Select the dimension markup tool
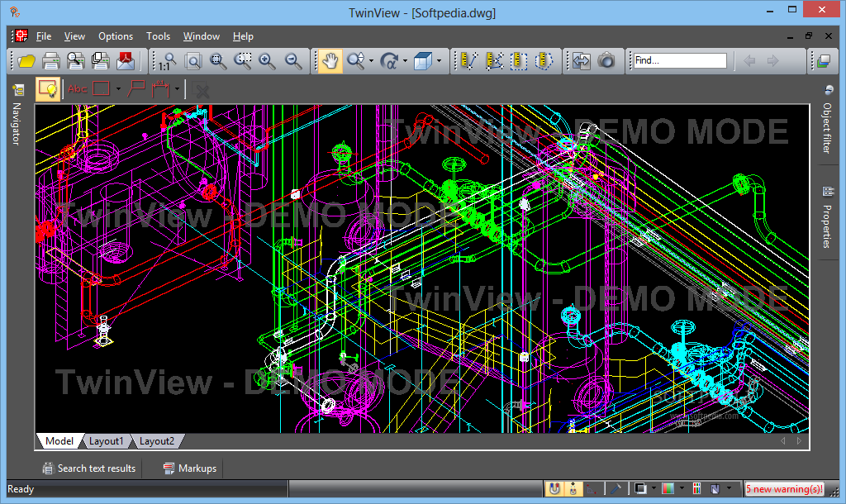 click(x=160, y=89)
